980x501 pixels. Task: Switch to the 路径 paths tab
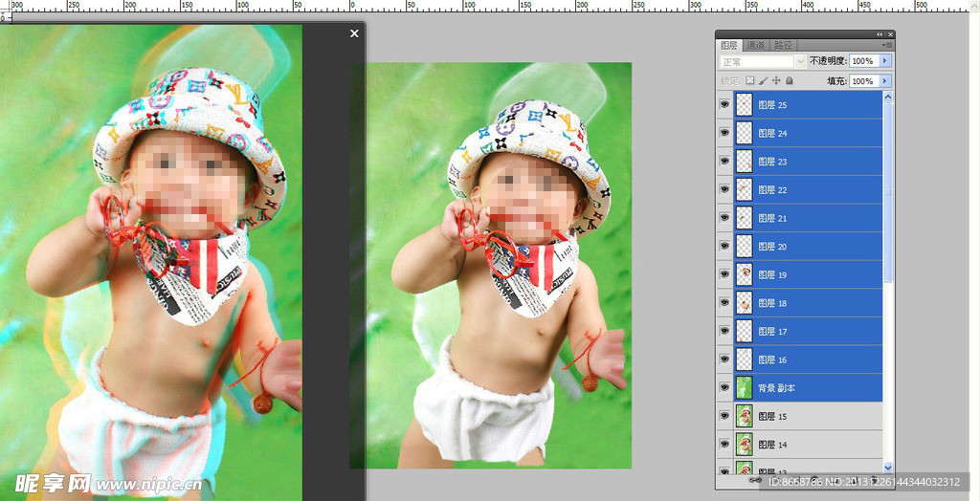click(783, 45)
